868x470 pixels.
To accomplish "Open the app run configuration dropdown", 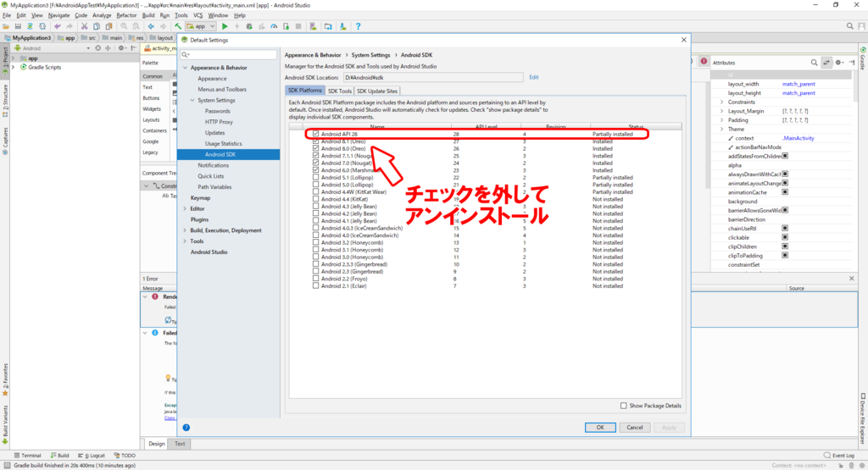I will click(x=201, y=26).
